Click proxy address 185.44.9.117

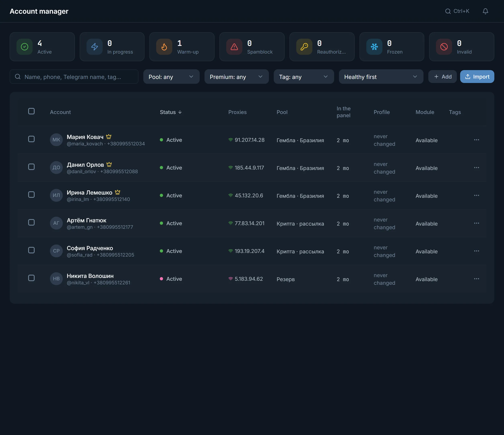pos(249,168)
